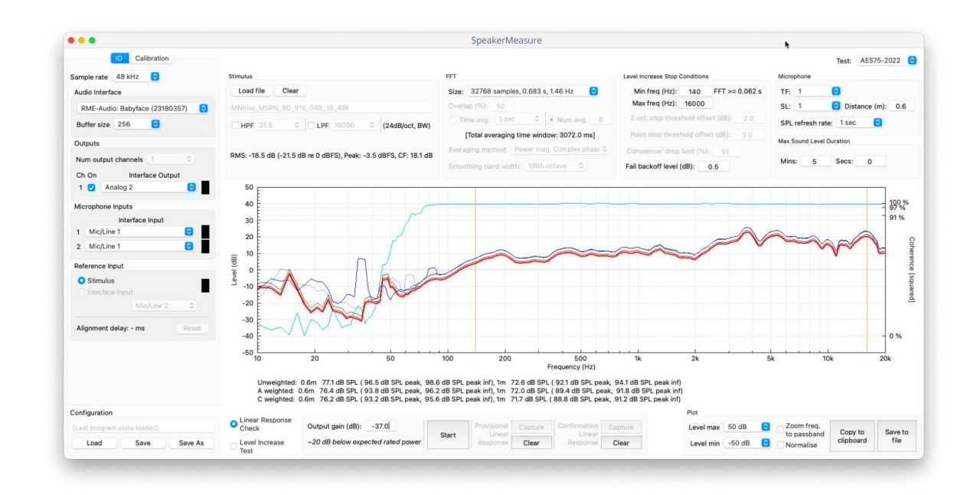980x495 pixels.
Task: Toggle output channel 1 On checkbox
Action: click(92, 188)
